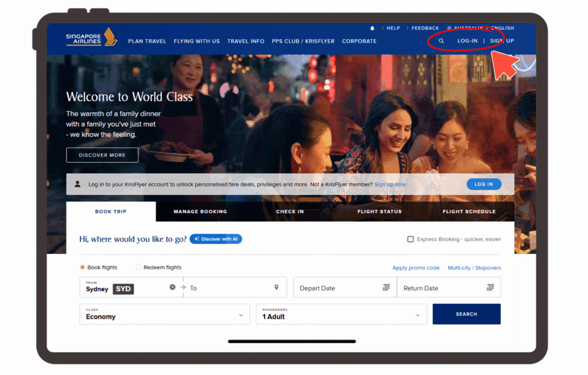
Task: Click the location pin icon in To field
Action: [x=276, y=287]
